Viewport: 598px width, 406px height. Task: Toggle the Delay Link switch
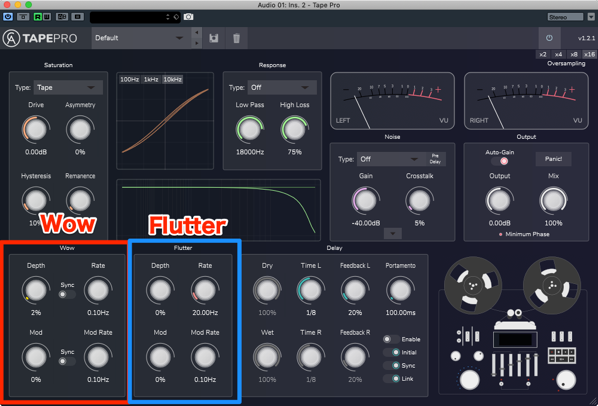click(391, 379)
